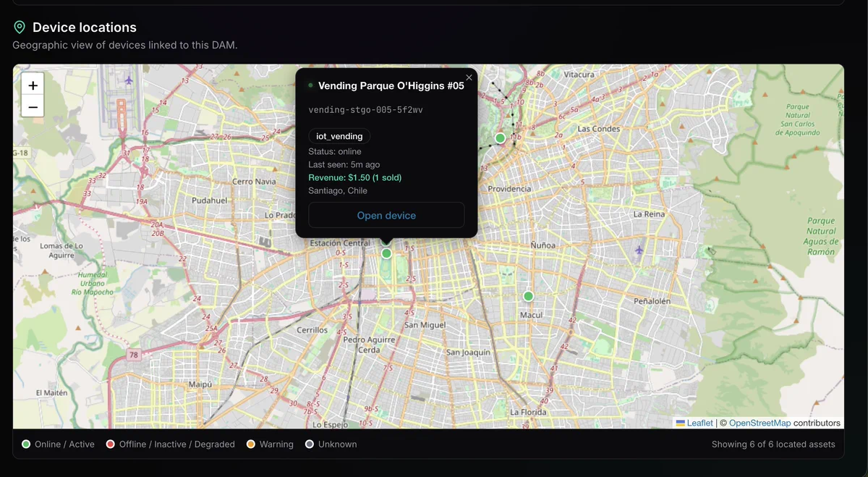The height and width of the screenshot is (477, 868).
Task: Click the Device locations pin icon
Action: point(20,28)
